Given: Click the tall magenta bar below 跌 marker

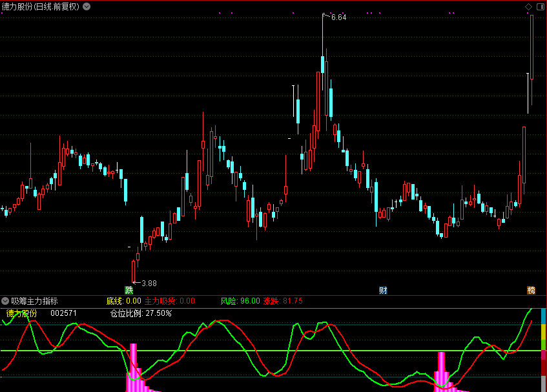Looking at the screenshot, I should (133, 367).
